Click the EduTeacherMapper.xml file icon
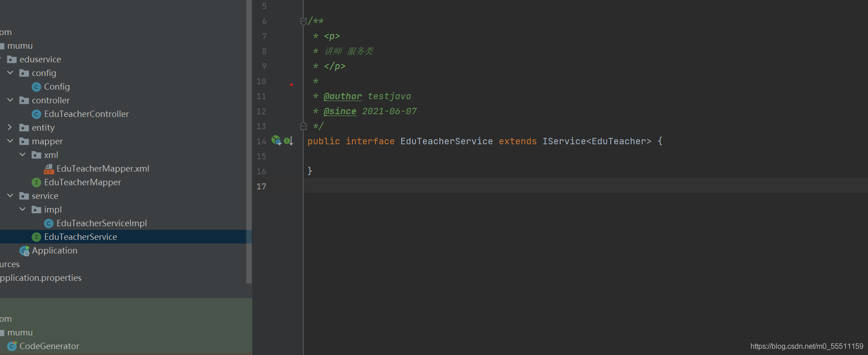This screenshot has width=868, height=355. coord(49,169)
